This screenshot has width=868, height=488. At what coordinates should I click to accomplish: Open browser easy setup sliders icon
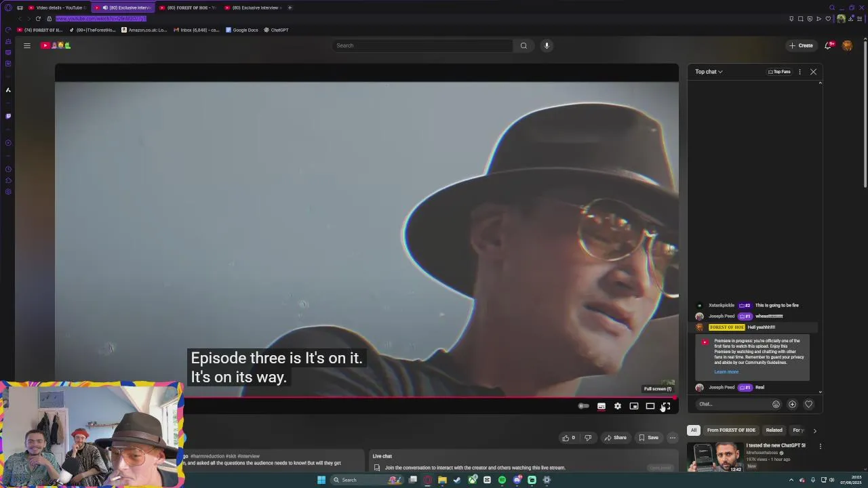[859, 18]
